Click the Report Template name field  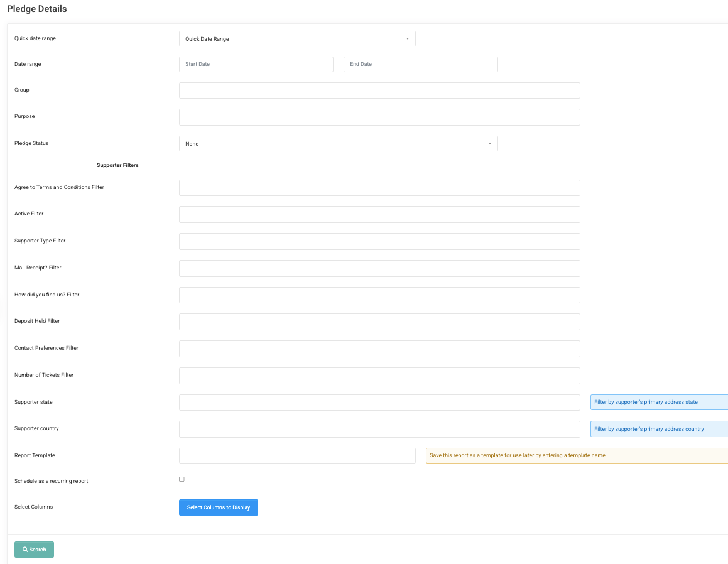[x=297, y=455]
